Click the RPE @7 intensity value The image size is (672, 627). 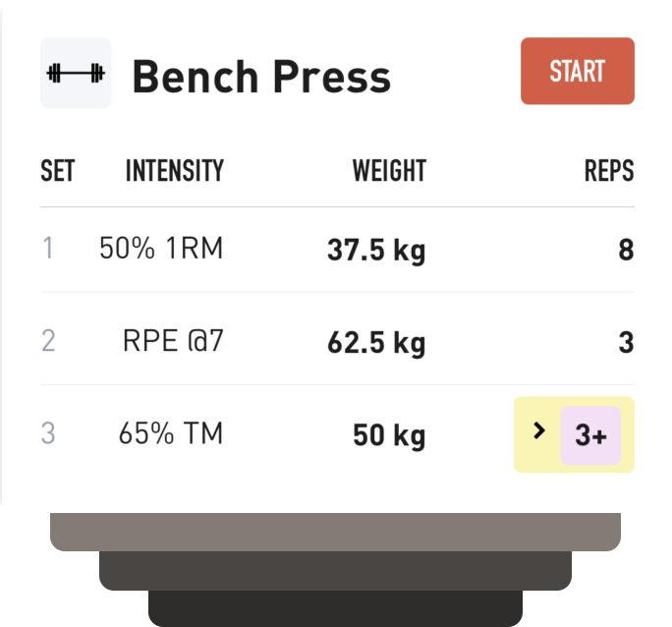tap(173, 341)
